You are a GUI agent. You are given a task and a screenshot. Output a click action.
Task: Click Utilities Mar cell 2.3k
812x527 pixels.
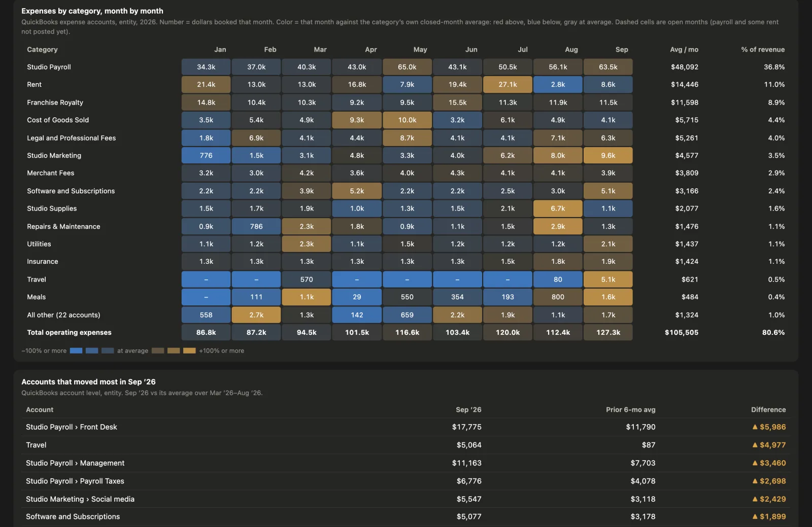pyautogui.click(x=307, y=244)
